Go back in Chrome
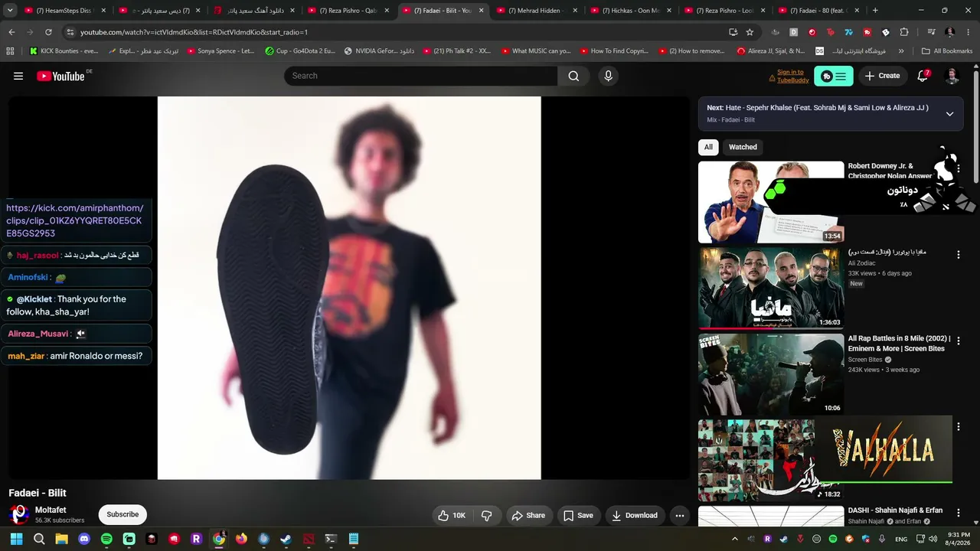This screenshot has width=980, height=551. pyautogui.click(x=11, y=32)
